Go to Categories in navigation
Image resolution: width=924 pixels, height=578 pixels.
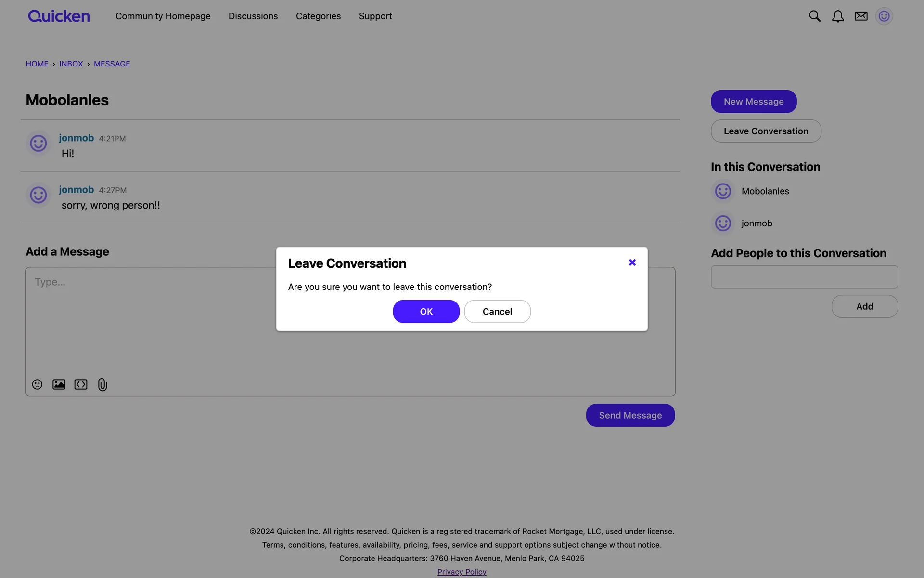[318, 16]
